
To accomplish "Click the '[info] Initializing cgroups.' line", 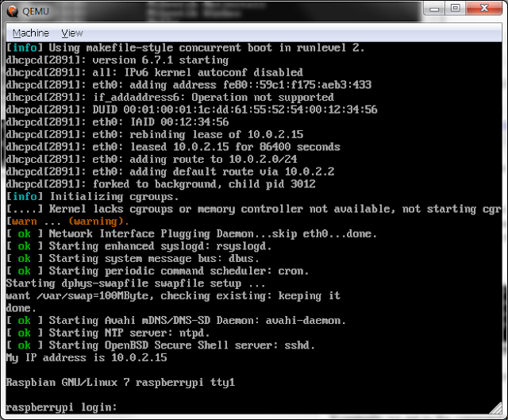I will (92, 197).
